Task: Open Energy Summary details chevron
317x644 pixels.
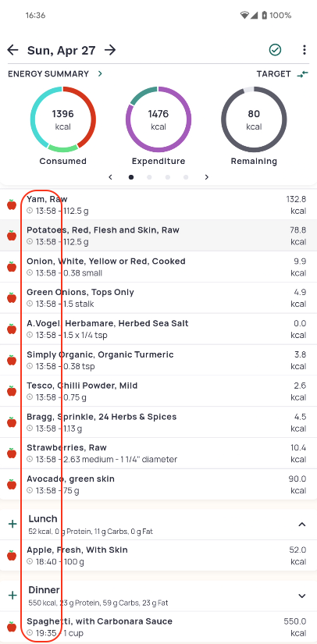Action: (100, 74)
